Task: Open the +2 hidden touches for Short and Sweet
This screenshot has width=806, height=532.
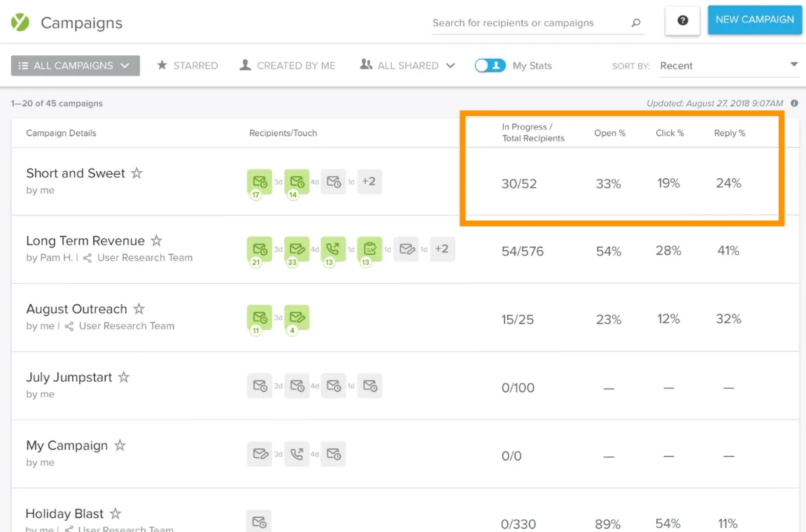Action: click(369, 181)
